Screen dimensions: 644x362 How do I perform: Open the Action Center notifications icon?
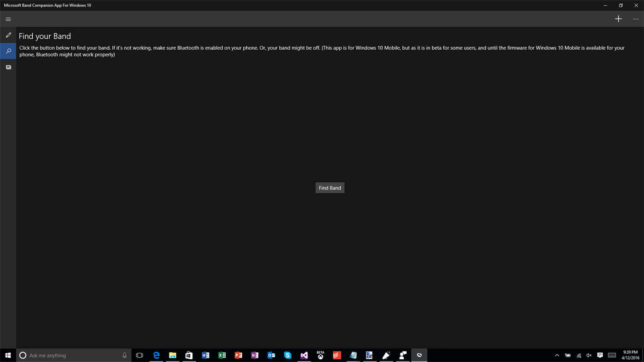(600, 355)
